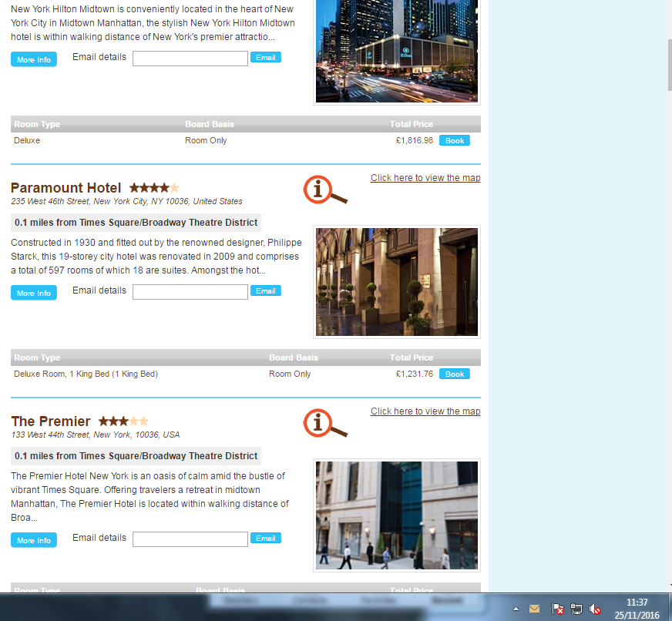Book the Deluxe room at £1,816.98
Screen dimensions: 672x621
(455, 140)
